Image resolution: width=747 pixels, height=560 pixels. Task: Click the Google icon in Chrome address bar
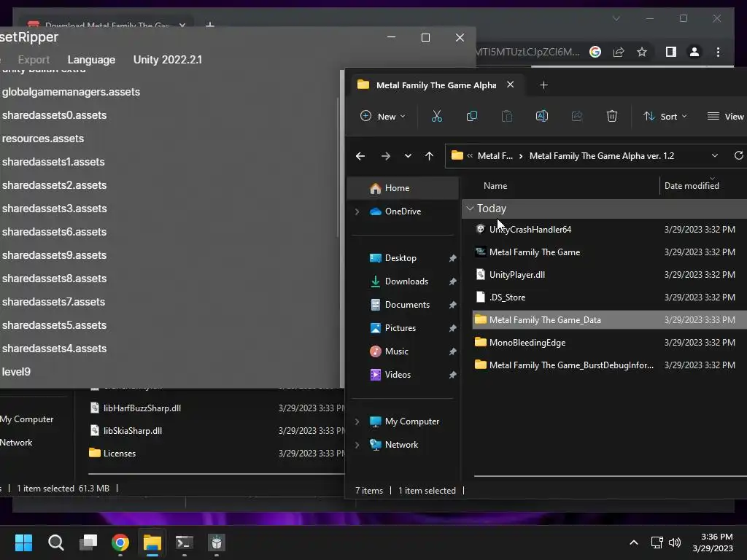595,52
